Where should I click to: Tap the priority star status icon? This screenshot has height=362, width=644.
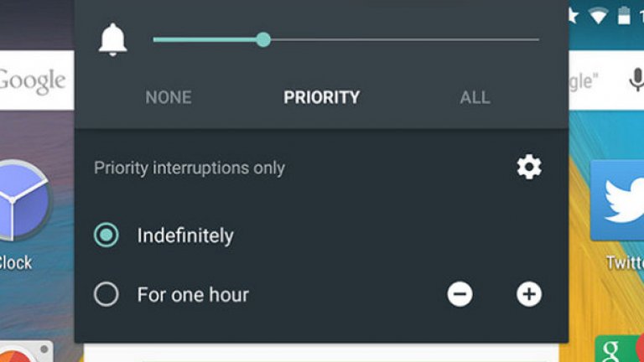(x=574, y=14)
